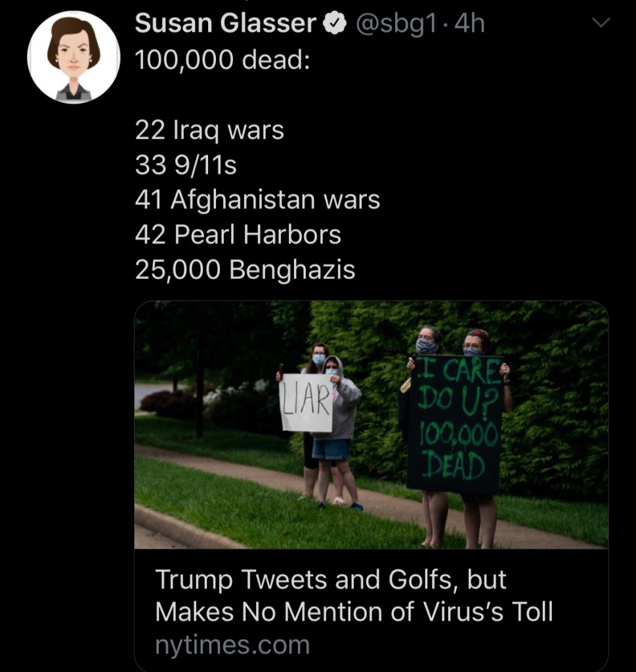This screenshot has width=636, height=672.
Task: Open the Trump Tweets and Golfs headline
Action: coord(354,595)
